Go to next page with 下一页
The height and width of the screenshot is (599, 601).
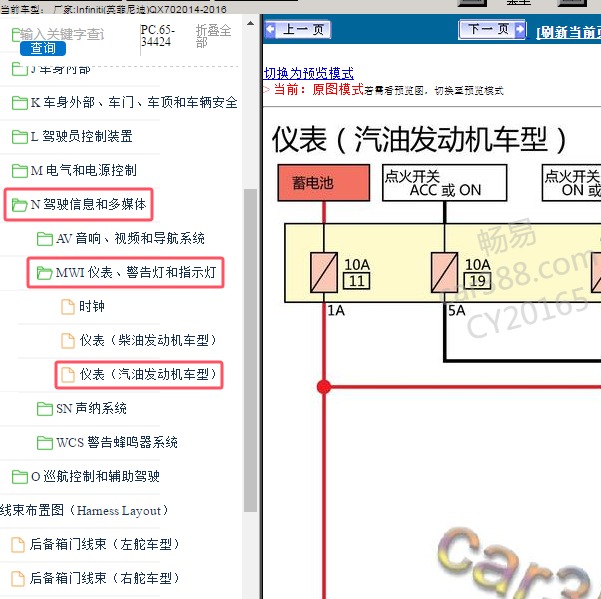pyautogui.click(x=492, y=29)
